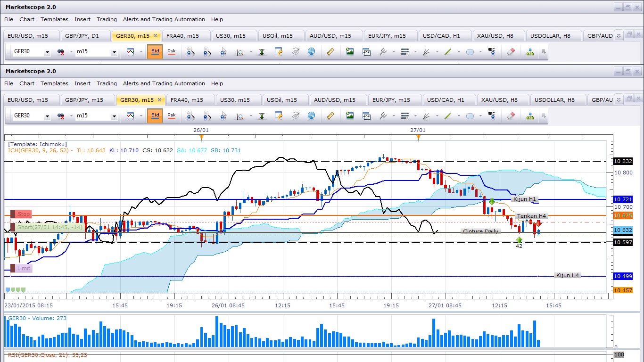This screenshot has height=362, width=644.
Task: Click the hierarchy structure icon in lower toolbar
Action: coord(530,115)
